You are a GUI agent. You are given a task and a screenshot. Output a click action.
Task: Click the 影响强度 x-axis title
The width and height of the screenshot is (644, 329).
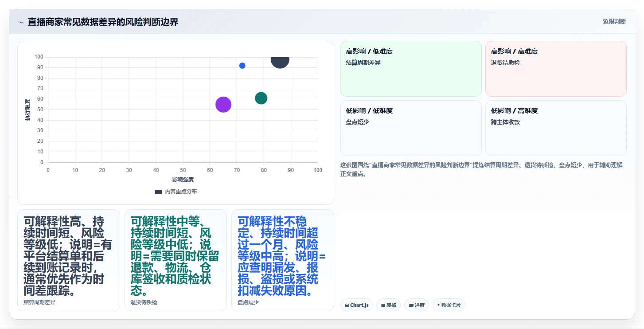tap(183, 180)
